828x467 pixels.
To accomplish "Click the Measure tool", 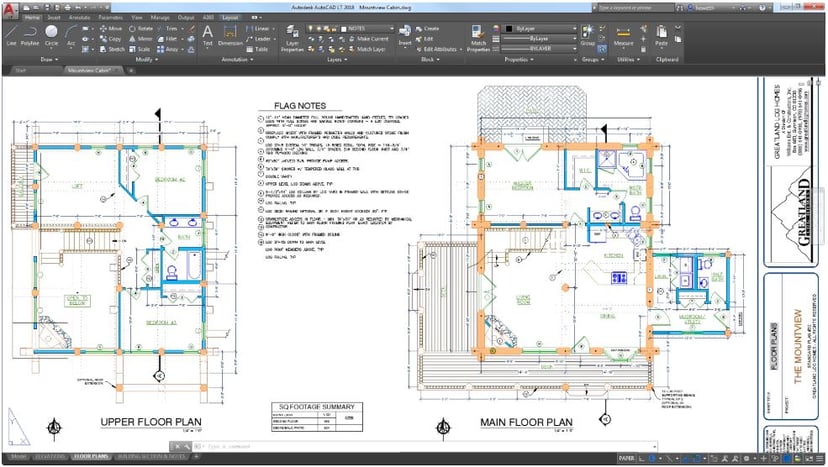I will point(623,35).
